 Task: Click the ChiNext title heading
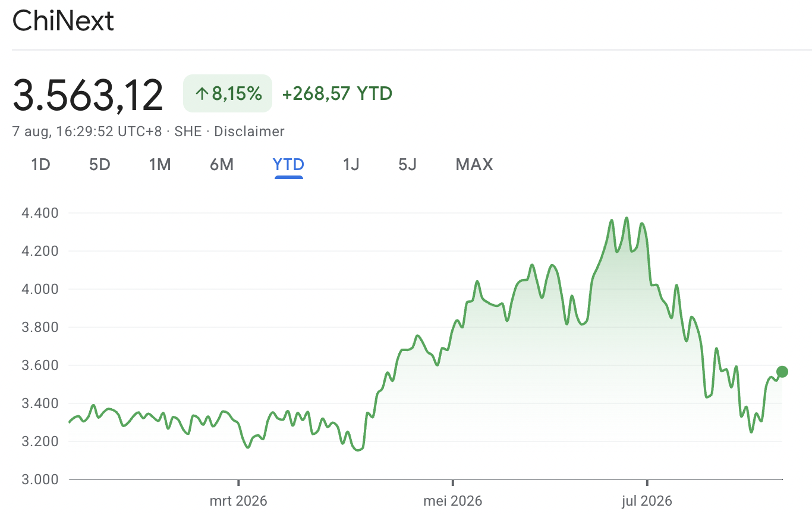point(63,21)
